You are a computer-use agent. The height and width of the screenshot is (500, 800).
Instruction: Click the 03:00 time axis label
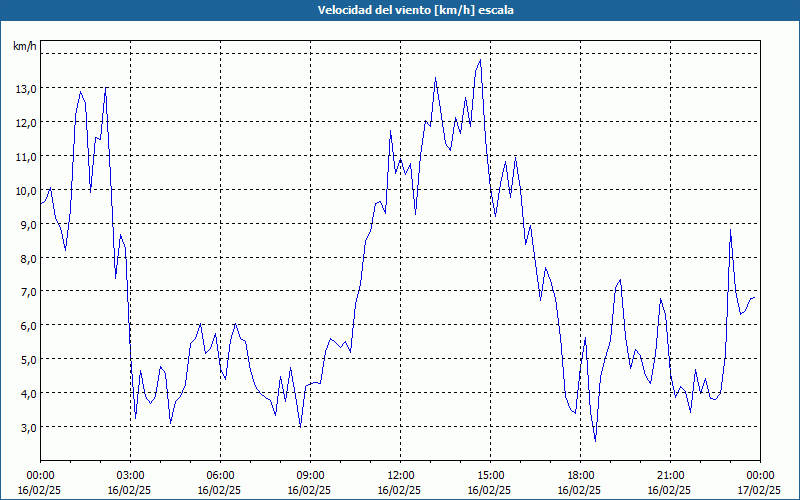[130, 476]
